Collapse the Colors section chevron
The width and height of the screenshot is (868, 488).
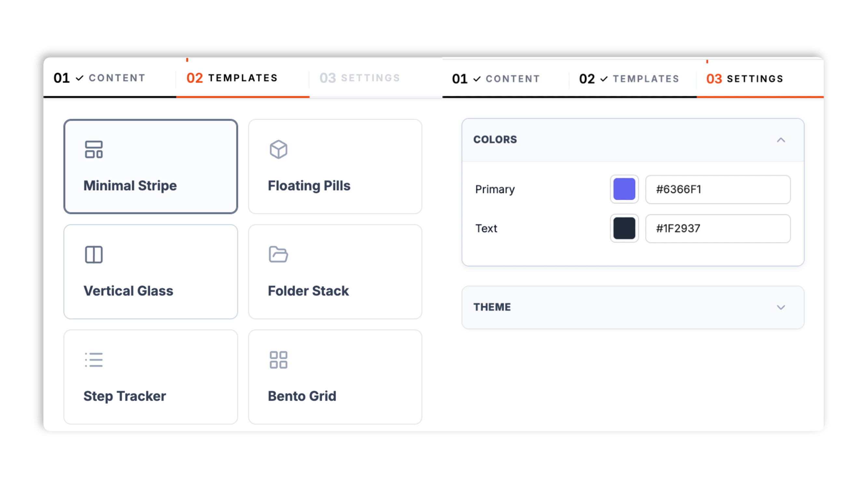pos(781,140)
